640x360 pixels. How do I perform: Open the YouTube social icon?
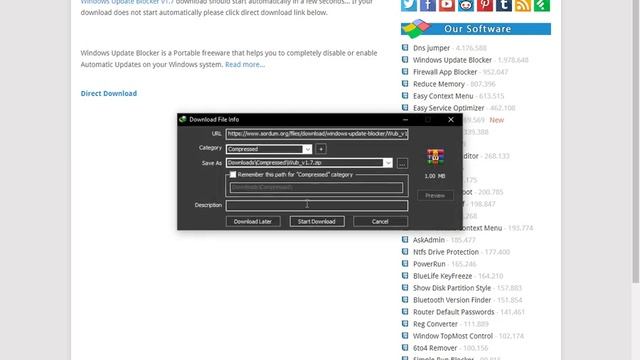tap(447, 5)
